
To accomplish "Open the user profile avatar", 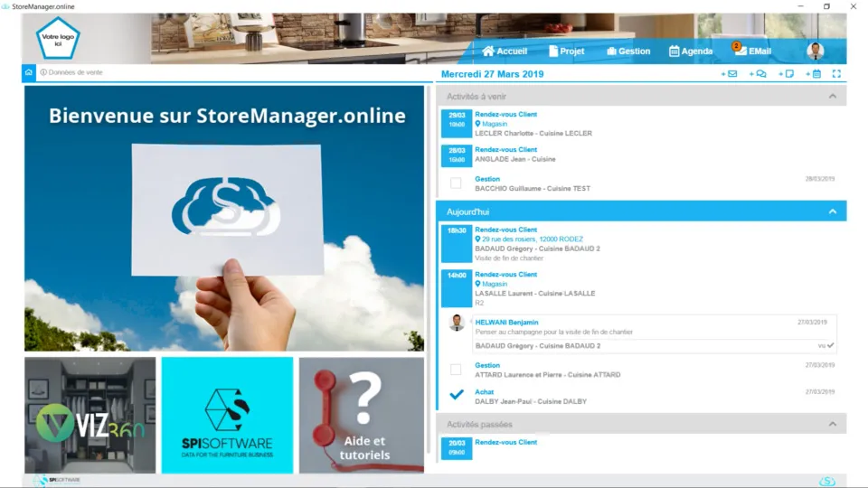I will (815, 51).
